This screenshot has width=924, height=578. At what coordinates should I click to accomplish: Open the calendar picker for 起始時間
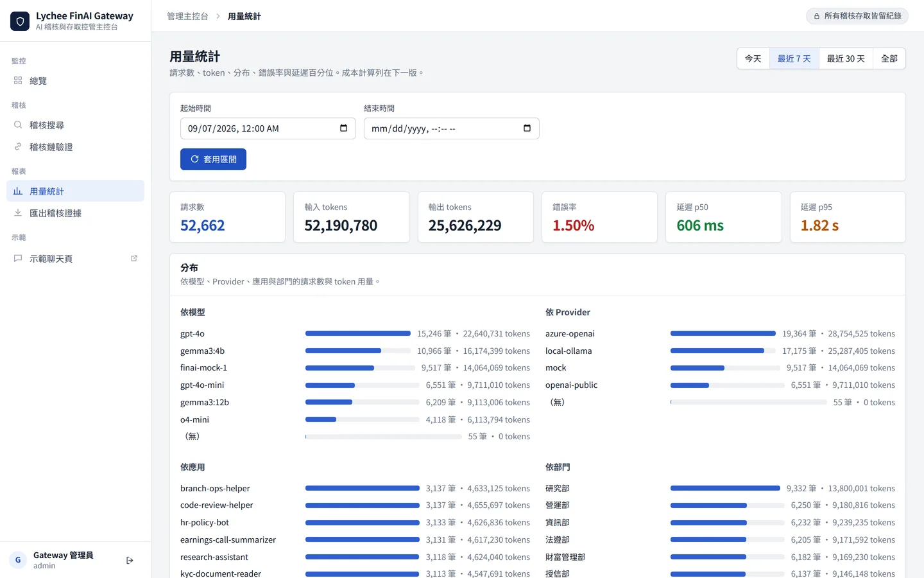pyautogui.click(x=343, y=128)
